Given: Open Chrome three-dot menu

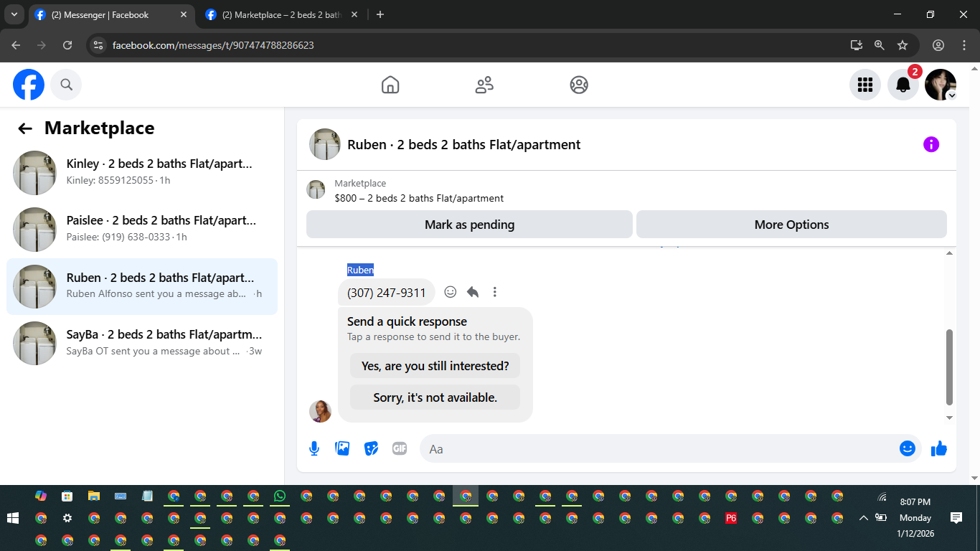Looking at the screenshot, I should (963, 45).
